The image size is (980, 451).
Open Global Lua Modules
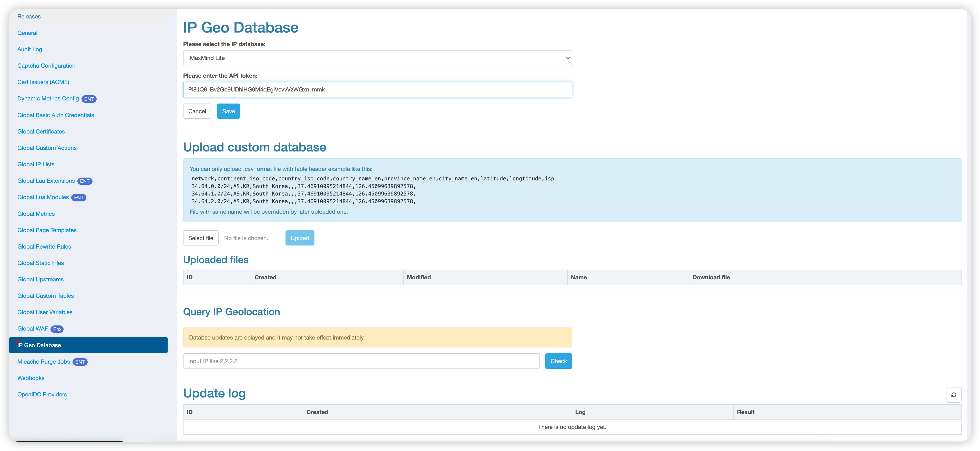click(x=43, y=197)
